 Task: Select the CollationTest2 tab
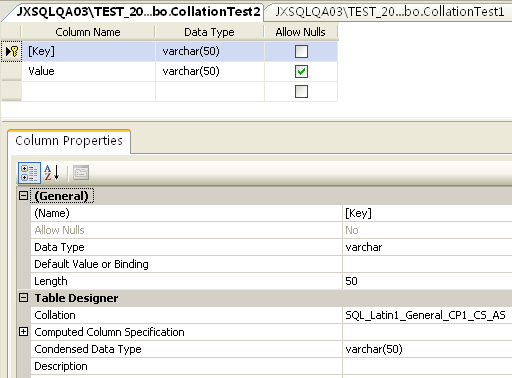pos(137,12)
